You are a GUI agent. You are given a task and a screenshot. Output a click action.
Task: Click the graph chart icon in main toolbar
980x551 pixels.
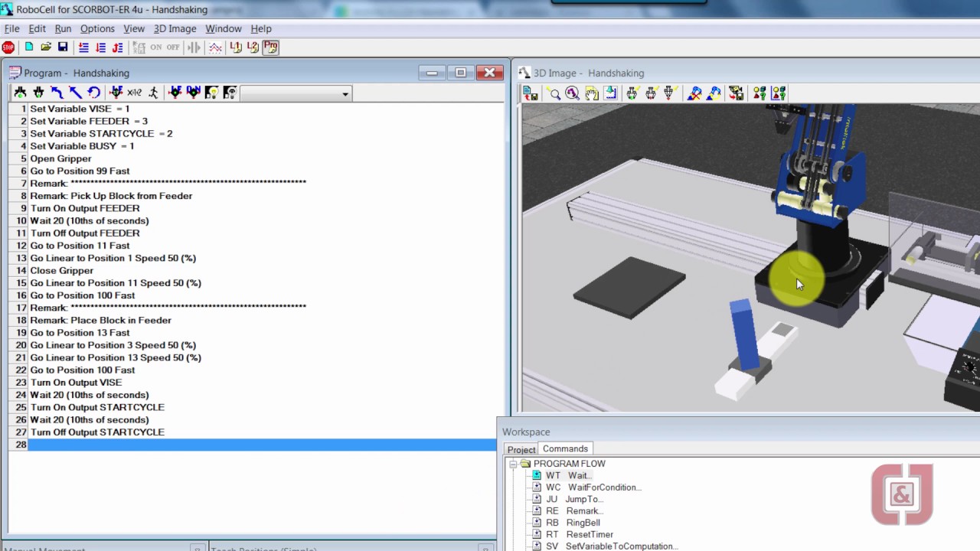pyautogui.click(x=215, y=47)
